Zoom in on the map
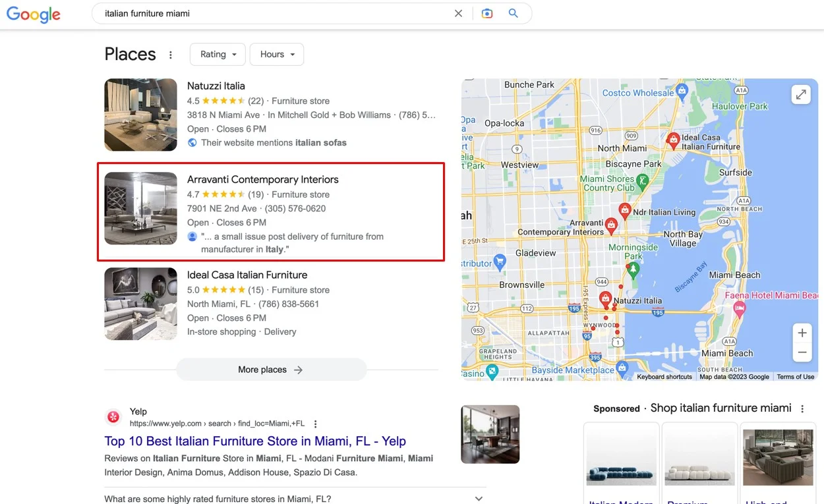The width and height of the screenshot is (824, 504). pos(802,333)
